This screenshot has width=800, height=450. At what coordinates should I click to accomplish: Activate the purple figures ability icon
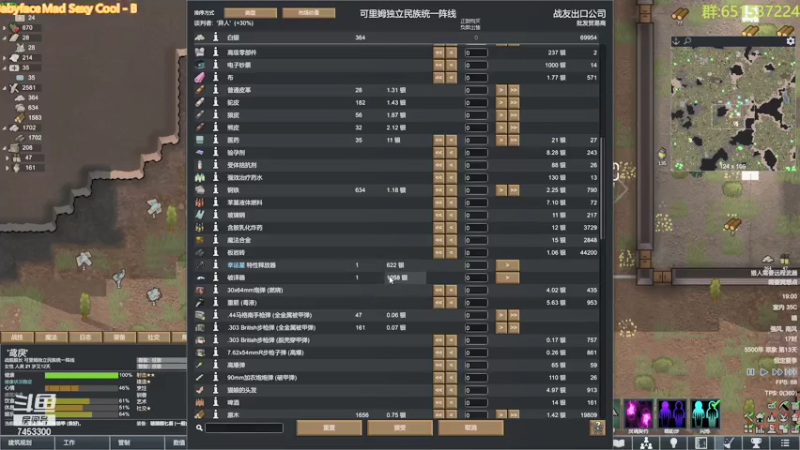[672, 413]
